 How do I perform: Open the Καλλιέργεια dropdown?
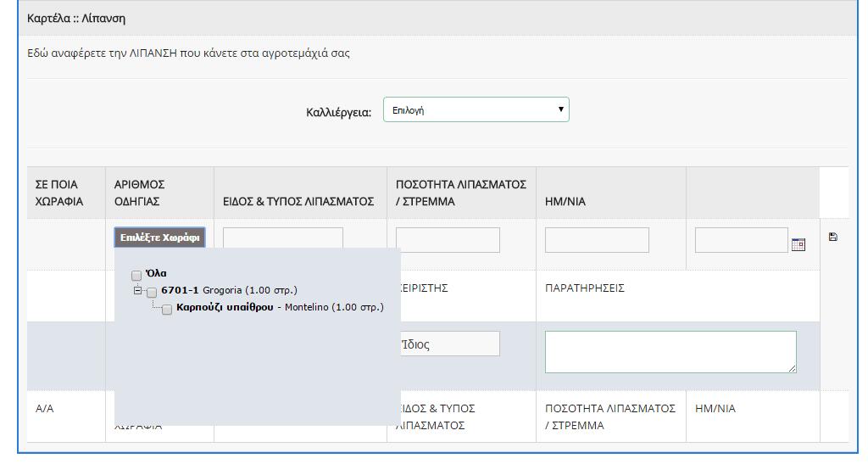[476, 109]
